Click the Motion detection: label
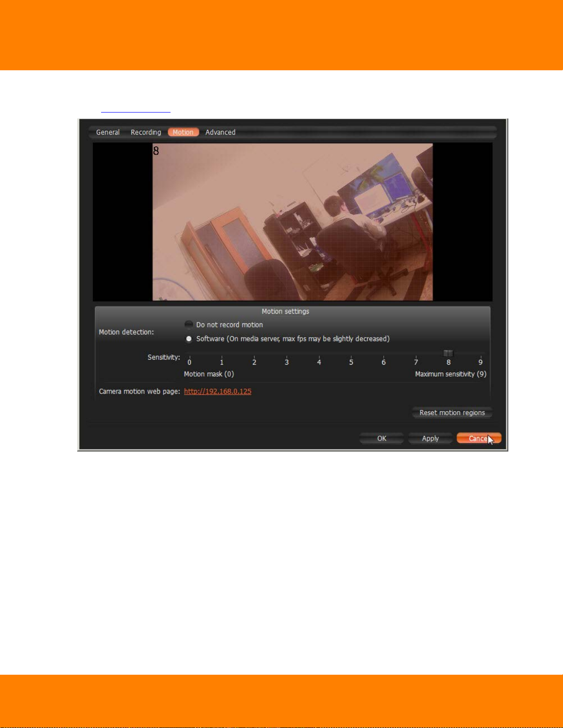The width and height of the screenshot is (563, 728). tap(126, 332)
